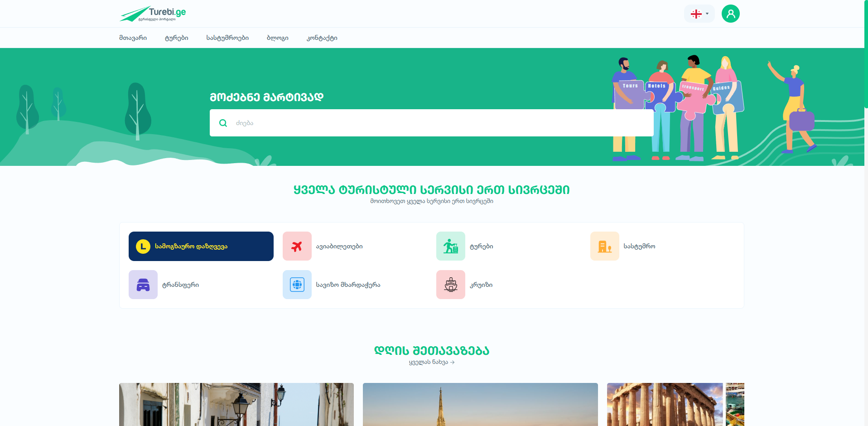Click the cruise ship icon
868x426 pixels.
450,285
